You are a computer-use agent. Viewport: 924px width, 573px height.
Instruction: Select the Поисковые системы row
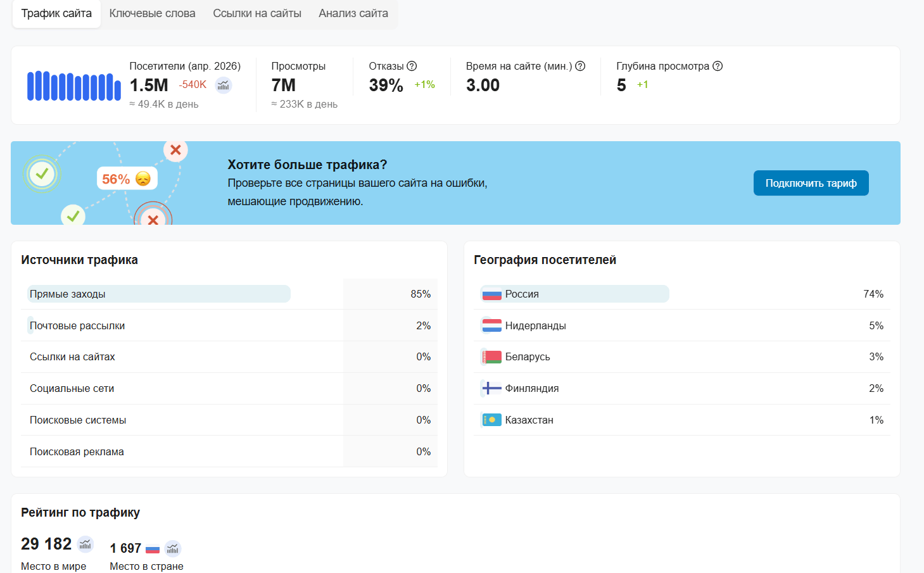tap(229, 420)
